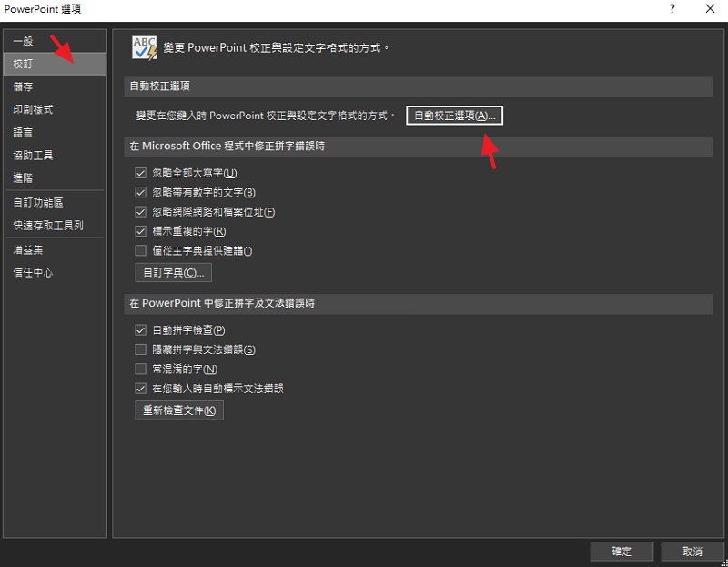Enable 僅從主字典提供建議 checkbox
Image resolution: width=728 pixels, height=567 pixels.
[x=140, y=251]
